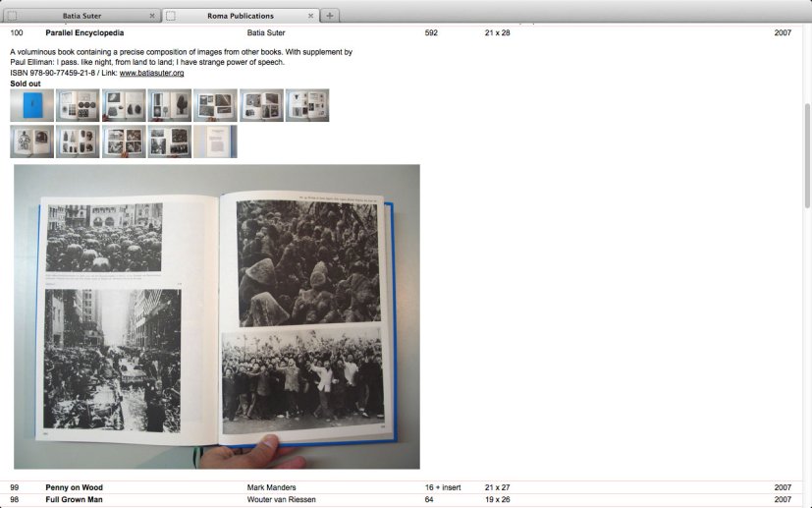Click the Sold out label
This screenshot has width=812, height=508.
(x=26, y=84)
